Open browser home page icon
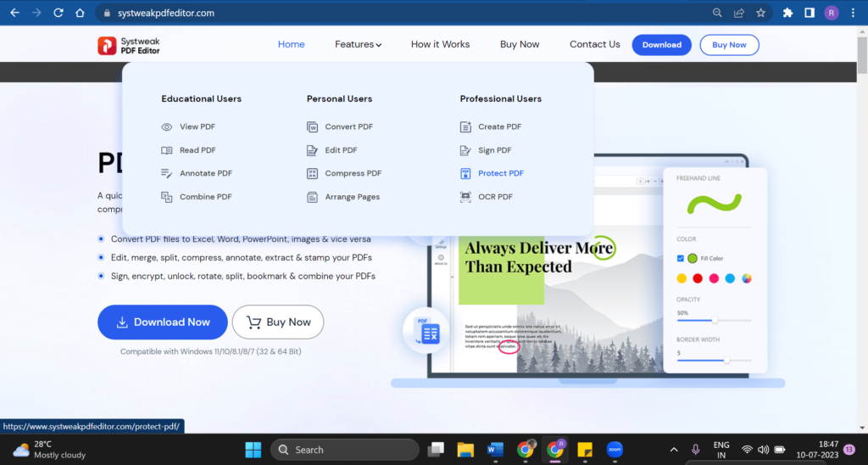The image size is (868, 465). pyautogui.click(x=80, y=13)
